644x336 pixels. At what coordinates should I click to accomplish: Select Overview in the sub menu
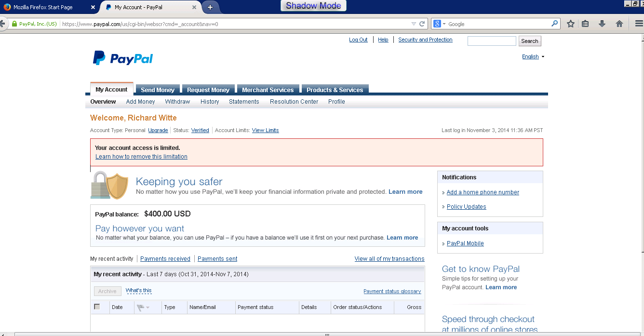(103, 102)
